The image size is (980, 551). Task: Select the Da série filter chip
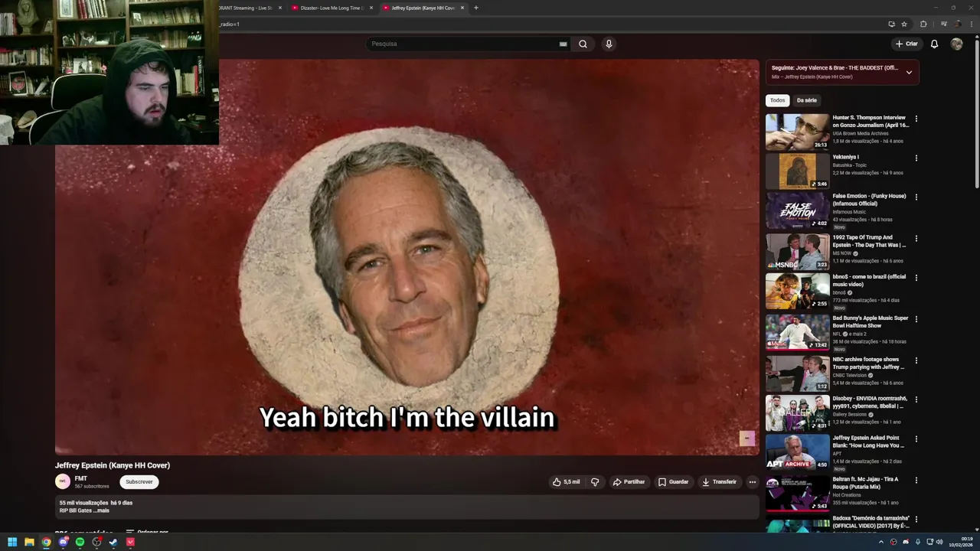[x=806, y=100]
